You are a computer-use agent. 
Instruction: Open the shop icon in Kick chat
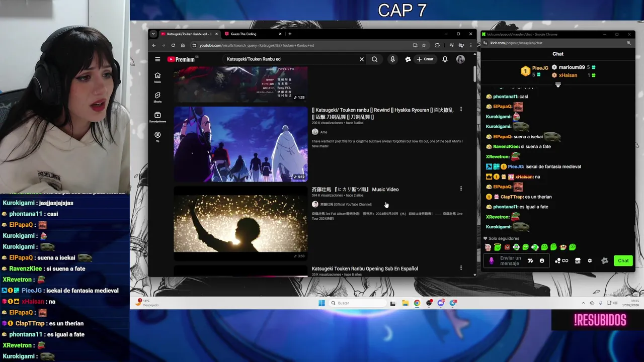coord(578,261)
